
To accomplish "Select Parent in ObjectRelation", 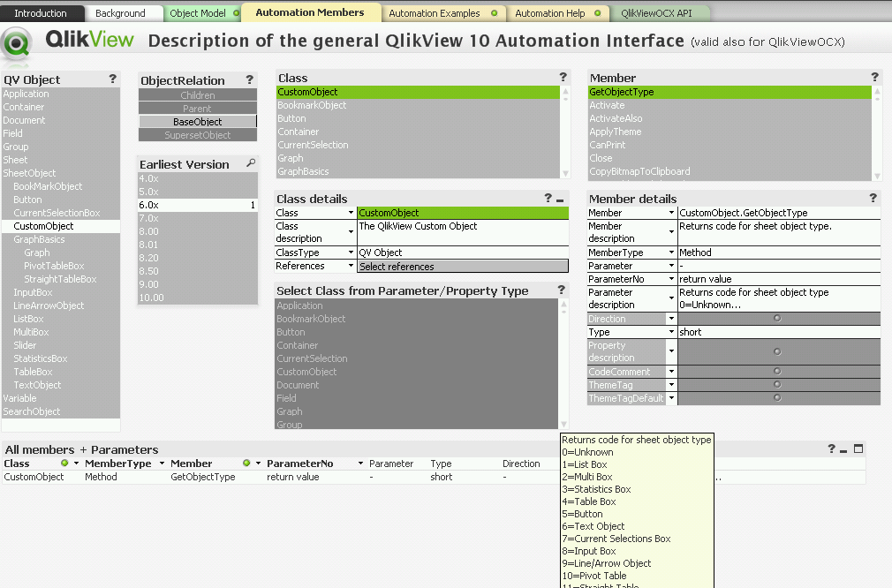I will click(x=198, y=108).
